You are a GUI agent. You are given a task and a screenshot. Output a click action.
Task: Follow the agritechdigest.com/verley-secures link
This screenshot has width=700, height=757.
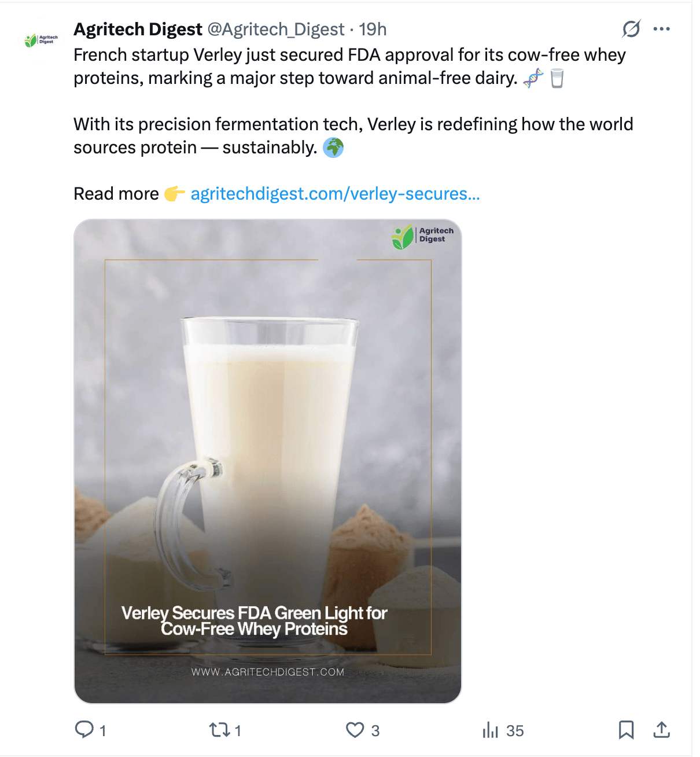[335, 194]
